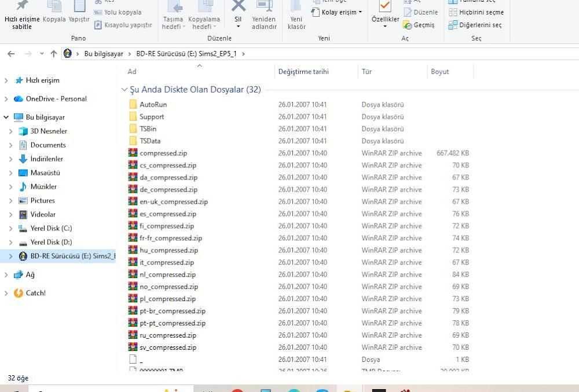Click Düzenle in the Aç group

420,12
